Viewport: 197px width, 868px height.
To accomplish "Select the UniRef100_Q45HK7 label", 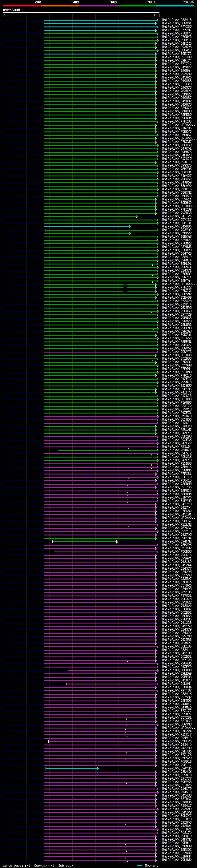I will click(x=176, y=67).
